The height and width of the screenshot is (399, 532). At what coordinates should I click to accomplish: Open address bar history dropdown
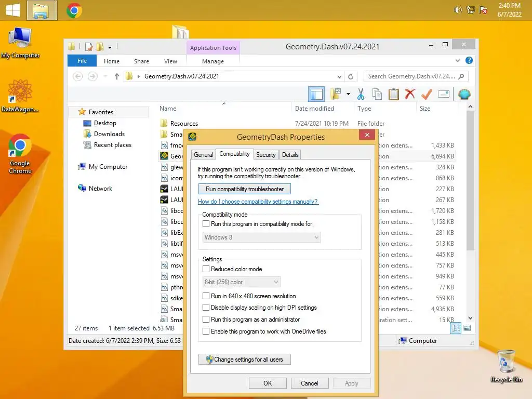[339, 77]
